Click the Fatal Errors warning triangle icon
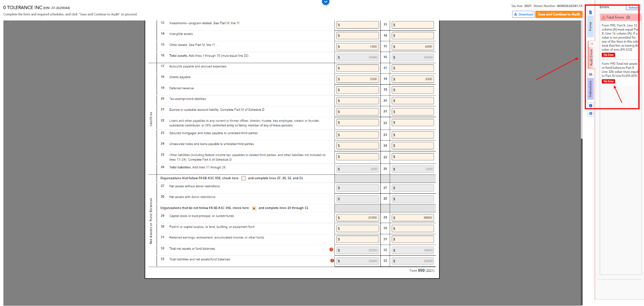This screenshot has width=644, height=306. (603, 17)
